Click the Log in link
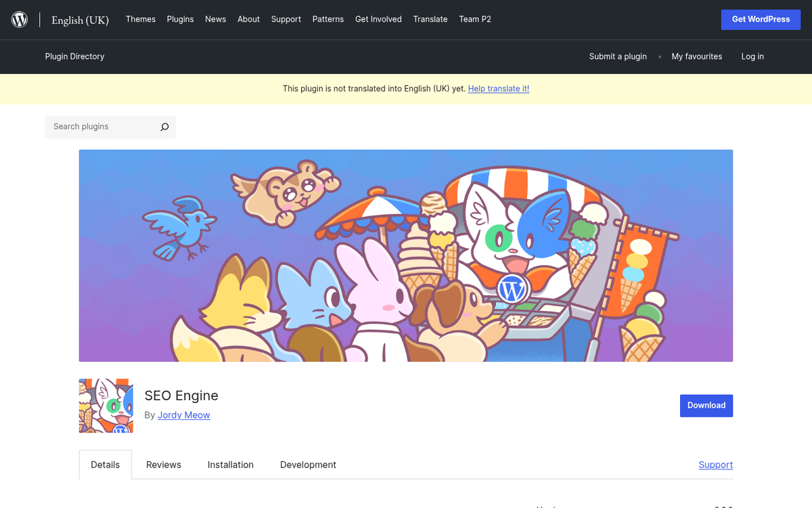812x508 pixels. pos(752,56)
